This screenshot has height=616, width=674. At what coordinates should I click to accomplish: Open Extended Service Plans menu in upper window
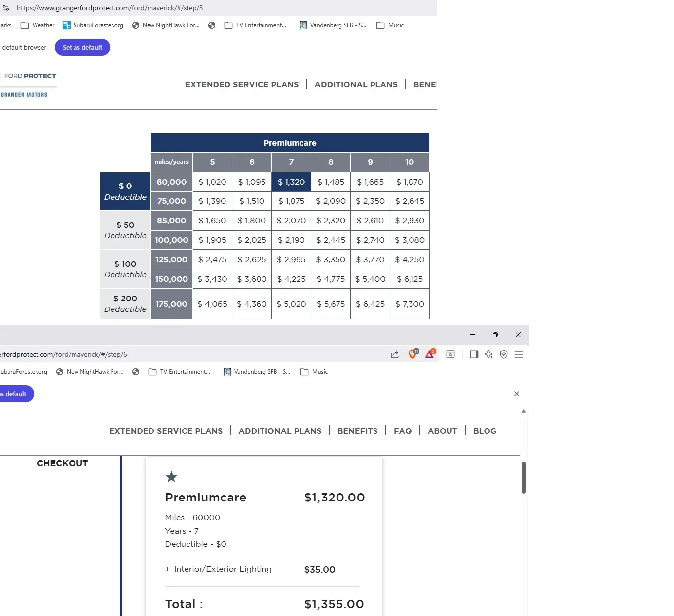(x=242, y=84)
